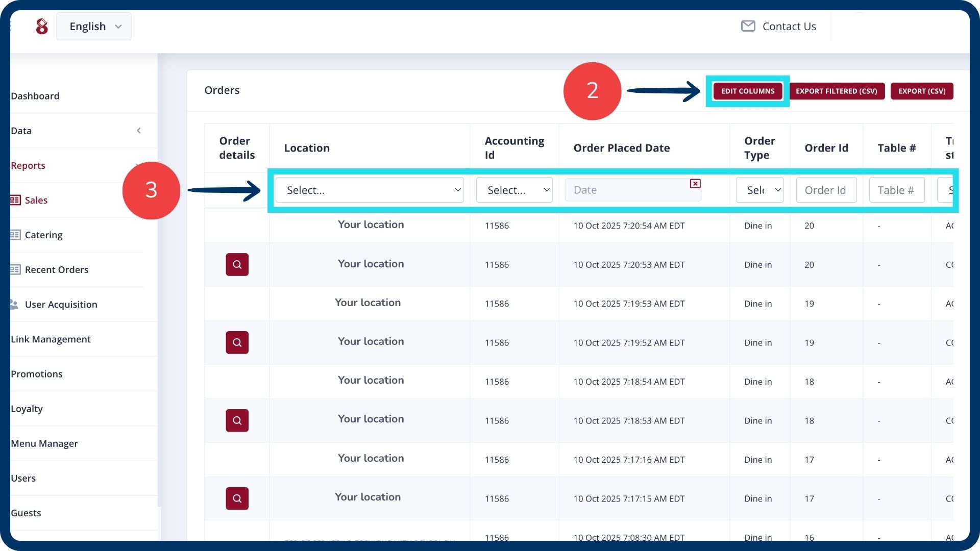This screenshot has width=980, height=551.
Task: Click the Edit Columns button
Action: [747, 91]
